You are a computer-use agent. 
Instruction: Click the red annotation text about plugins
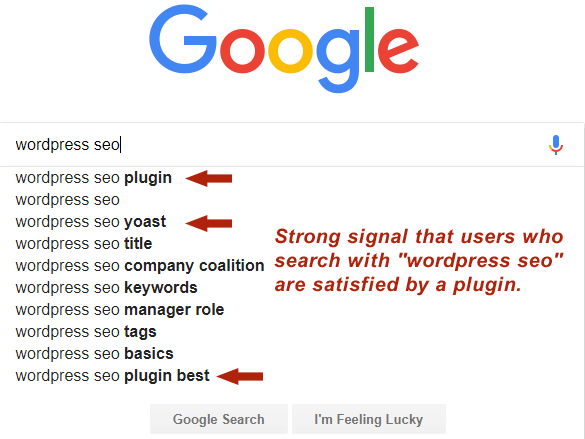click(419, 261)
